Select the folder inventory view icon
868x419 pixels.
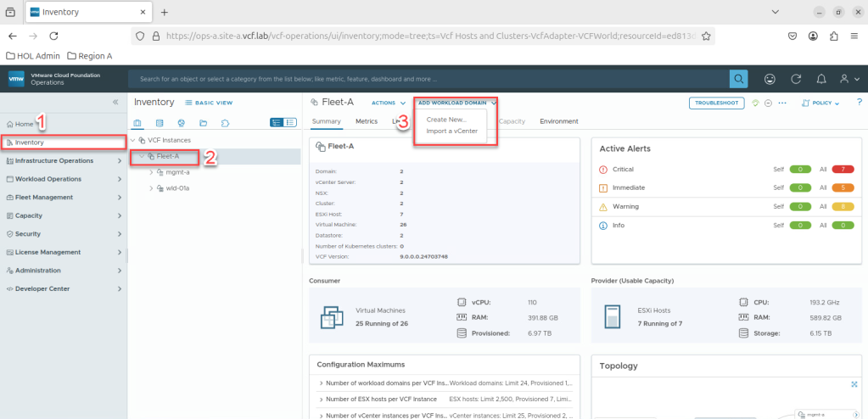coord(203,123)
